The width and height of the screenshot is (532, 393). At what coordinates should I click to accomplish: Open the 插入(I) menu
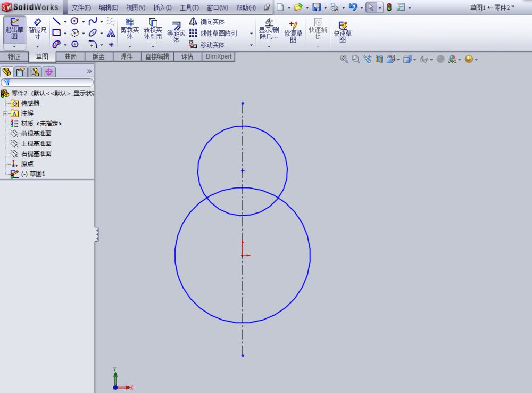pos(162,7)
